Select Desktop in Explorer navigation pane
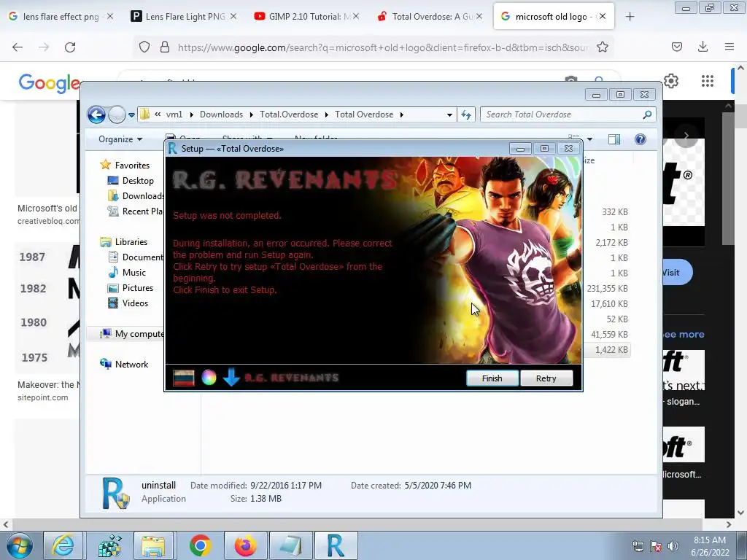 tap(131, 181)
